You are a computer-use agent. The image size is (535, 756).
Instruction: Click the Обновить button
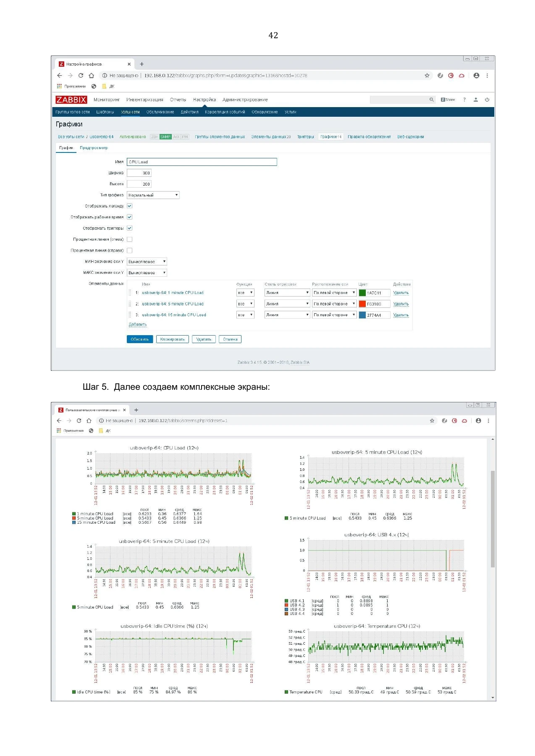tap(140, 339)
